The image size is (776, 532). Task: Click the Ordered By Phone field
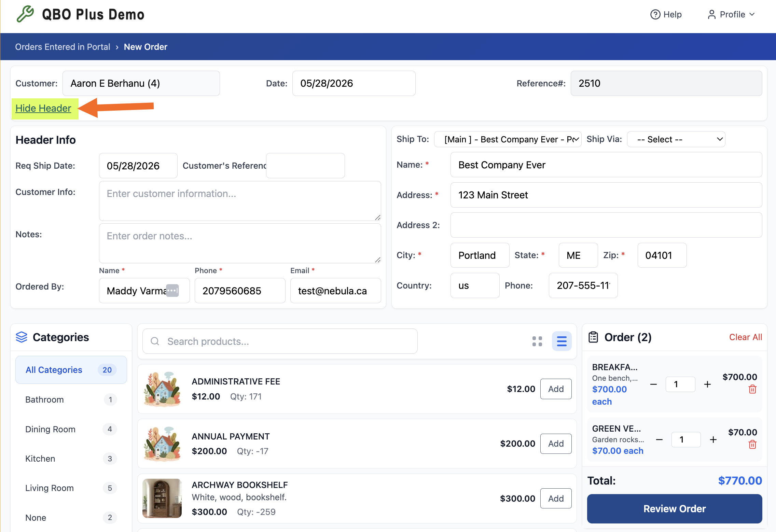click(240, 291)
